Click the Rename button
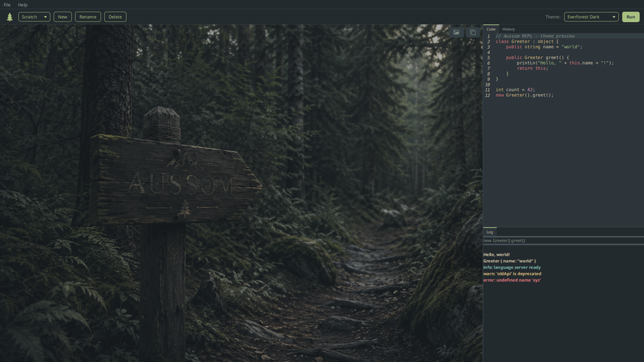This screenshot has height=362, width=644. [88, 17]
